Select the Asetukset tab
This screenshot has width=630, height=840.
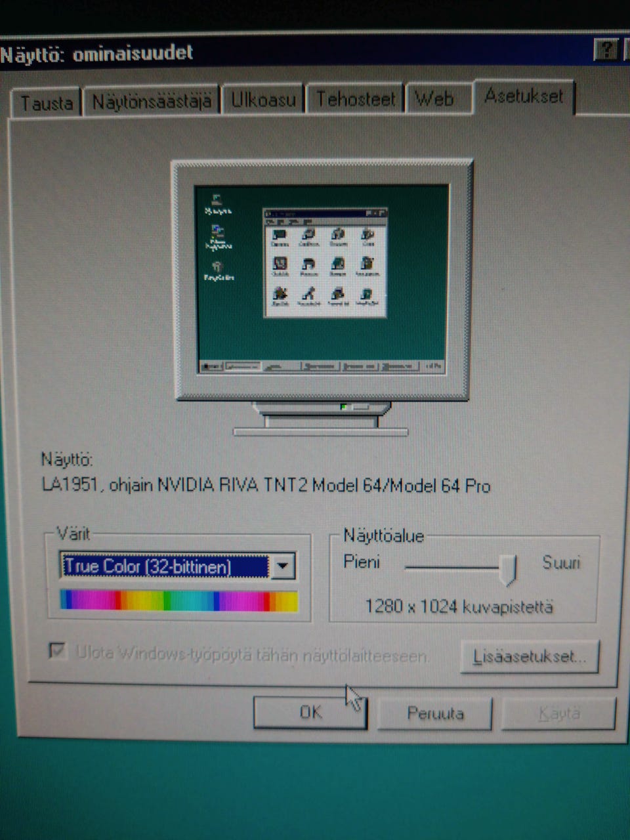click(x=524, y=96)
